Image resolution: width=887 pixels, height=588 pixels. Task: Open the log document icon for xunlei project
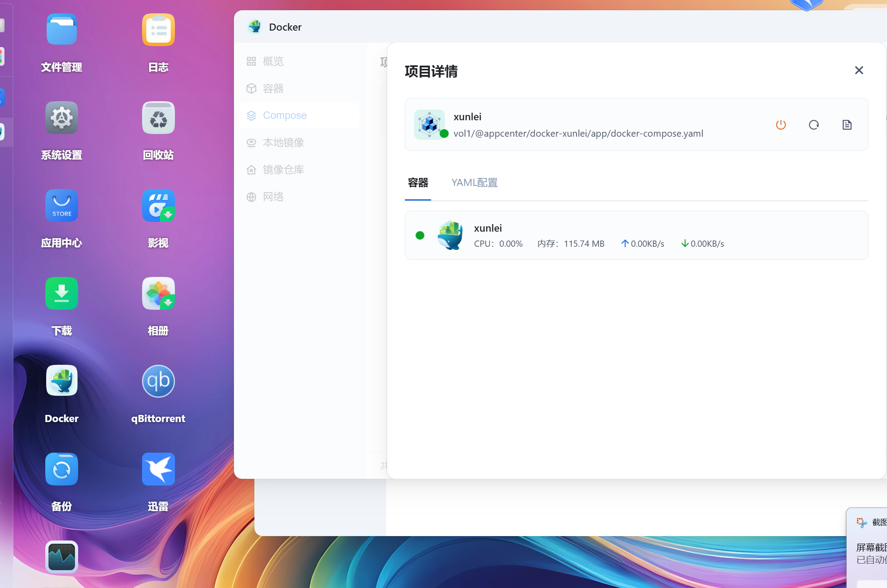coord(847,125)
